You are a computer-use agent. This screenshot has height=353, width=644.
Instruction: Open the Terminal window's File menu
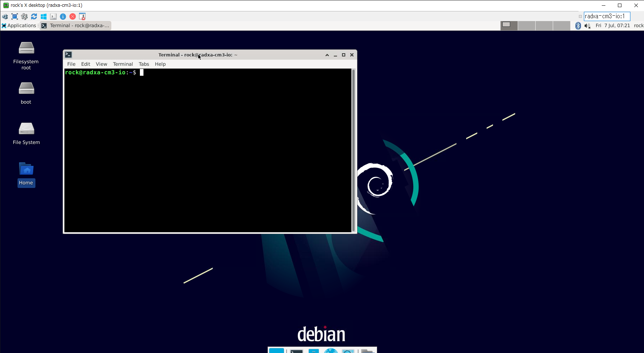(71, 64)
